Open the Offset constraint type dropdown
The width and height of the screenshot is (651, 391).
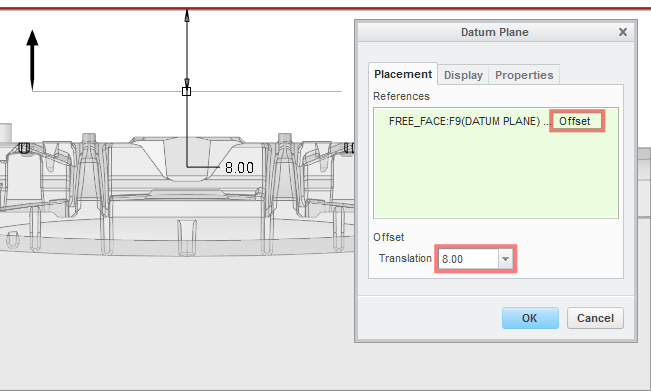tap(577, 121)
